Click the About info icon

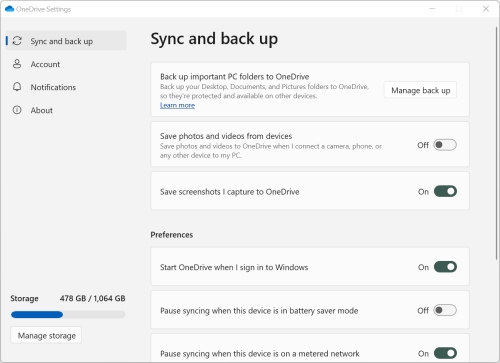(17, 110)
